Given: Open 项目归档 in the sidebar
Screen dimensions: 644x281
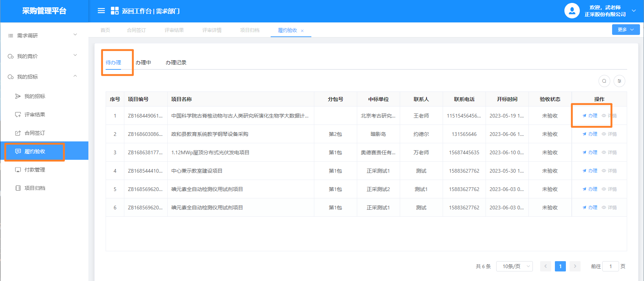Looking at the screenshot, I should click(34, 188).
